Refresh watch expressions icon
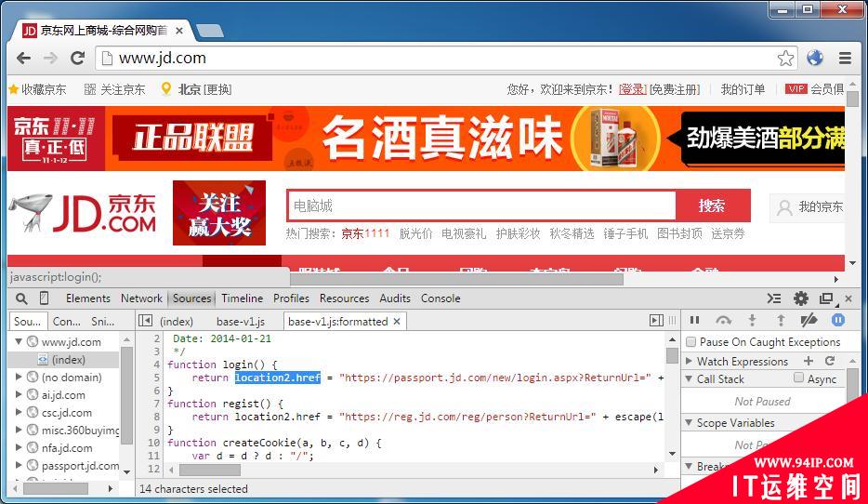Image resolution: width=868 pixels, height=504 pixels. coord(830,361)
